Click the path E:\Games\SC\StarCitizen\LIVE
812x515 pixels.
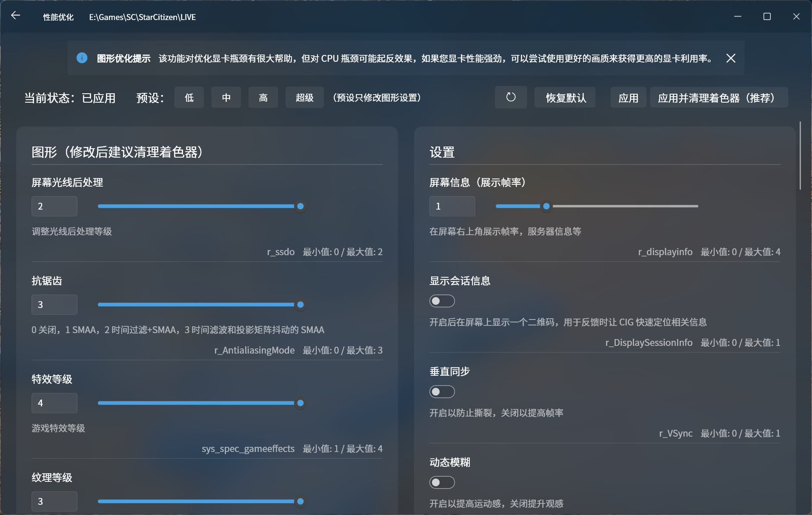tap(143, 17)
